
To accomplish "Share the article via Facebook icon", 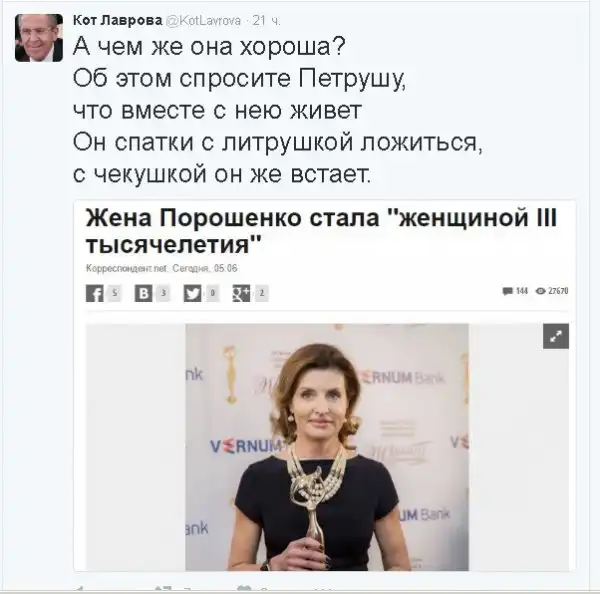I will [95, 294].
